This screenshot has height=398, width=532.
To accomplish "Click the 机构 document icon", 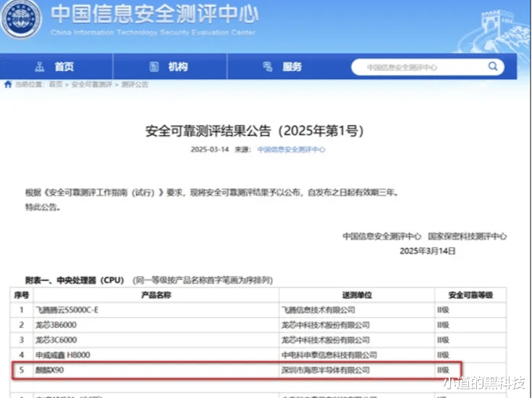I will pos(154,67).
